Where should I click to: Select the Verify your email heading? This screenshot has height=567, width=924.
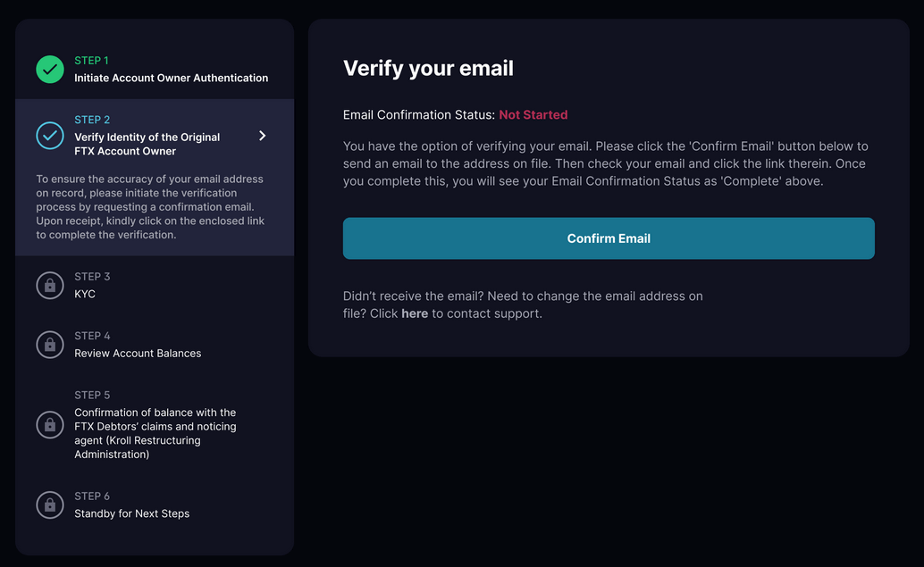(x=428, y=68)
